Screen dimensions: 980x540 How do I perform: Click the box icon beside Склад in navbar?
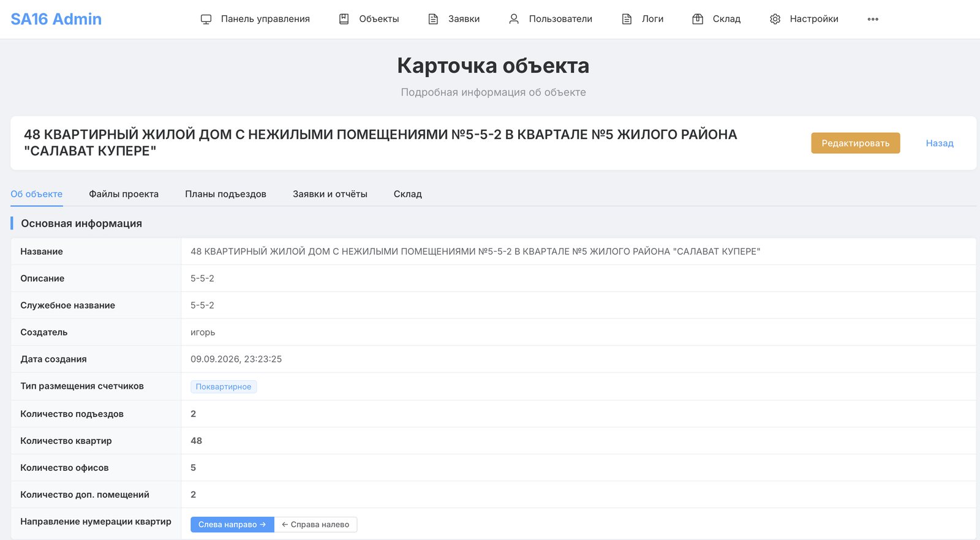coord(698,19)
